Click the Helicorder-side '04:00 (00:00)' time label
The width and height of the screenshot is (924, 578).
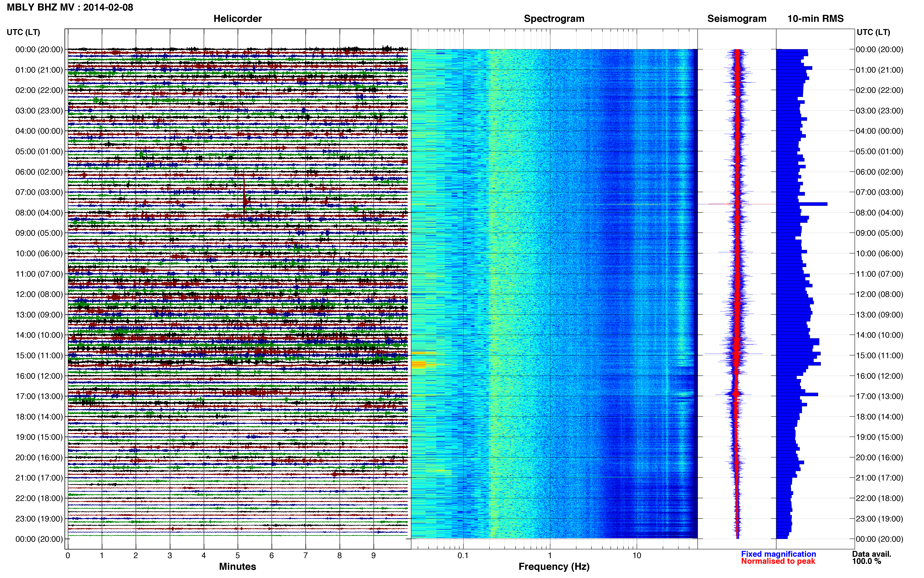click(x=39, y=131)
